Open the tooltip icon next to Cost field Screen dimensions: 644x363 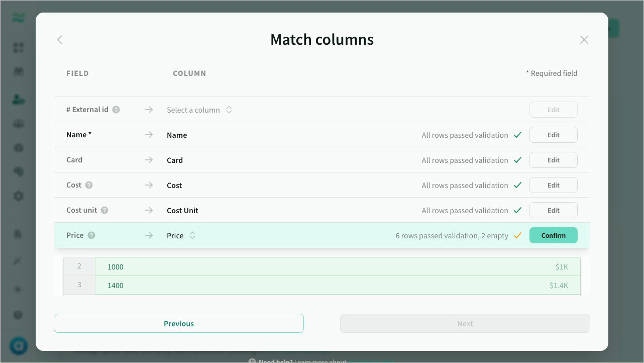pyautogui.click(x=90, y=185)
